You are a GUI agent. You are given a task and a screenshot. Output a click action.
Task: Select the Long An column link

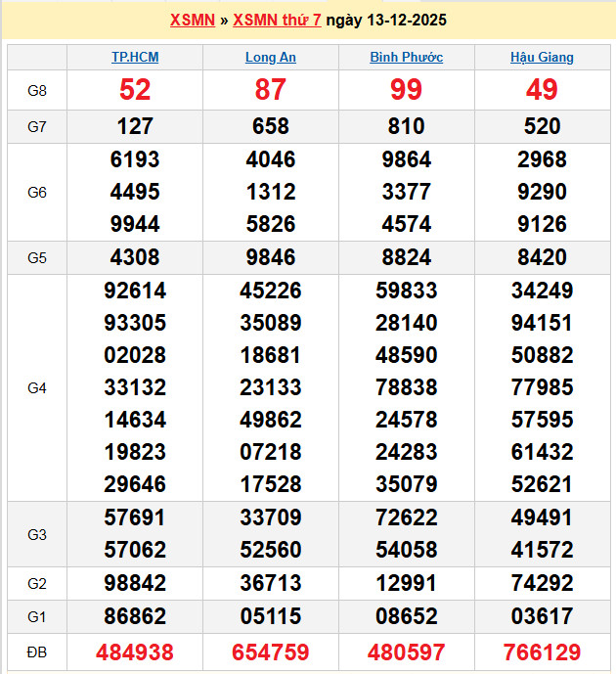pos(270,57)
